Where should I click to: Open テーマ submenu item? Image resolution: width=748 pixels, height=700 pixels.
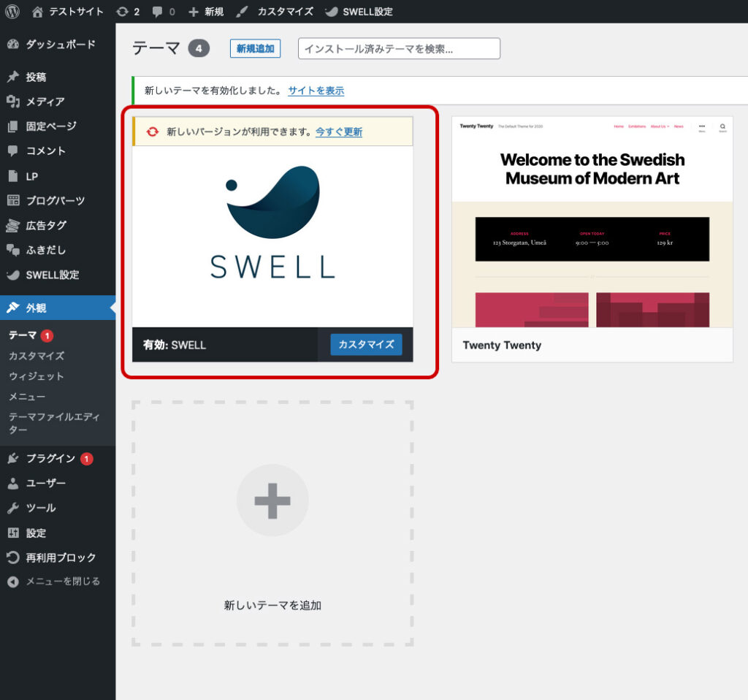tap(23, 335)
